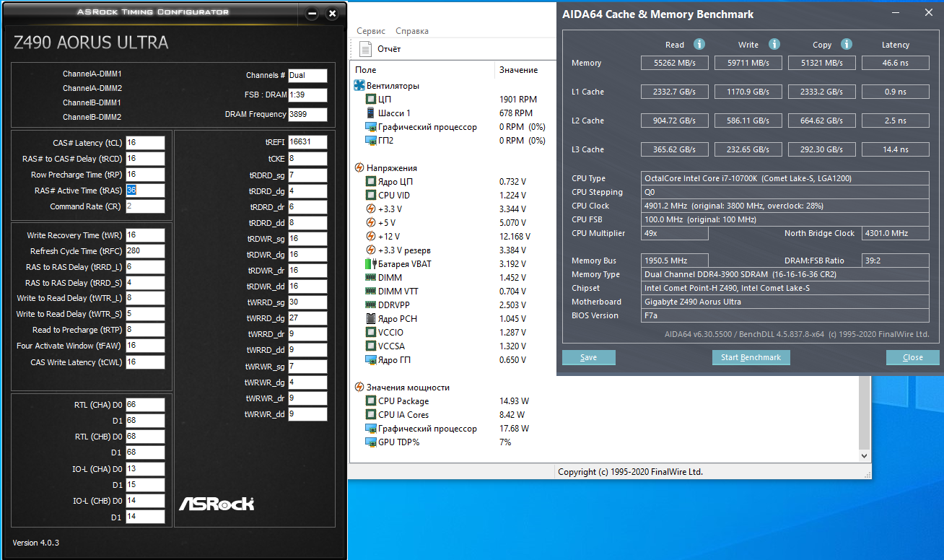Click the CPU IA Cores power icon
Viewport: 944px width, 560px height.
[371, 414]
